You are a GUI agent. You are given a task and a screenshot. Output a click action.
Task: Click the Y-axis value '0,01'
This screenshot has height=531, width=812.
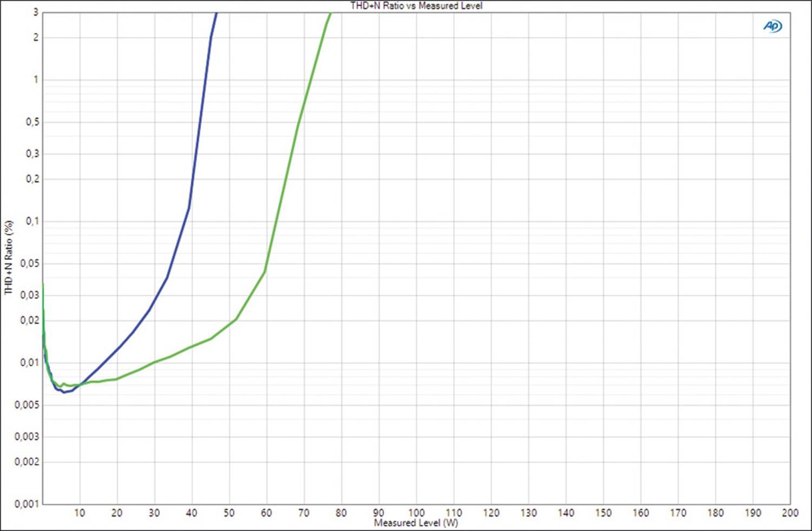click(x=30, y=362)
